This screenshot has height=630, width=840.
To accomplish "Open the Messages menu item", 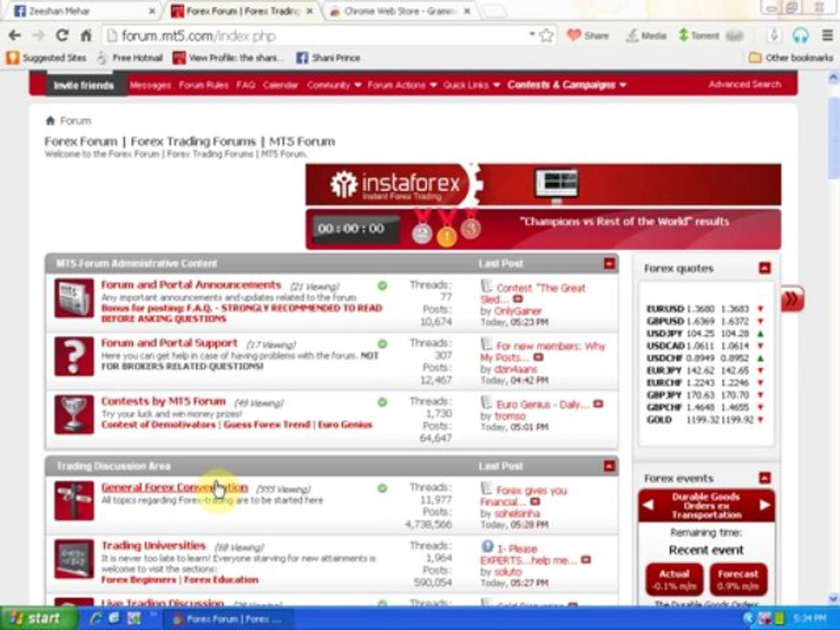I will tap(150, 85).
